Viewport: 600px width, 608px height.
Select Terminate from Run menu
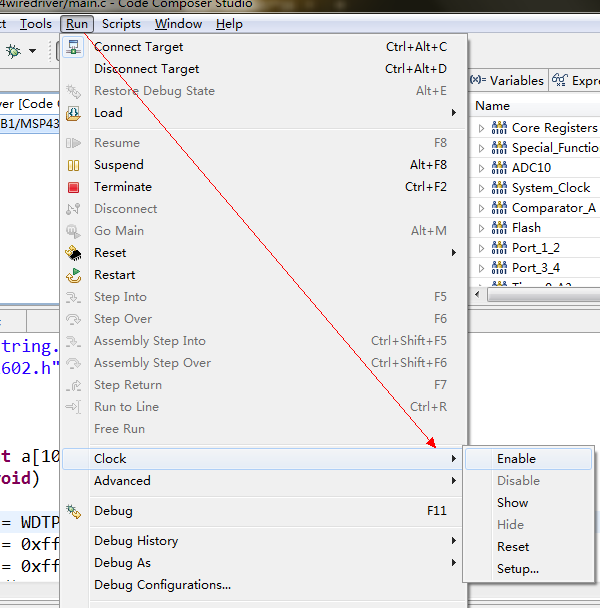click(264, 187)
